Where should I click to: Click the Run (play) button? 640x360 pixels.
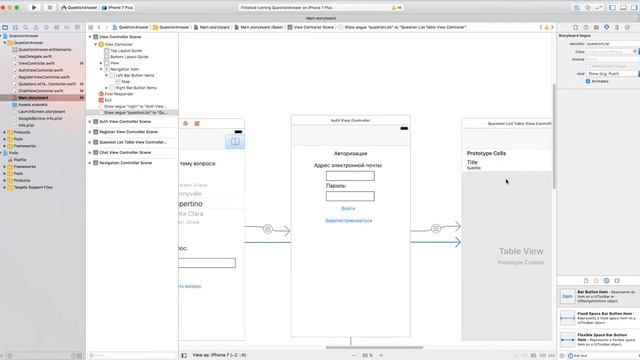pos(34,7)
